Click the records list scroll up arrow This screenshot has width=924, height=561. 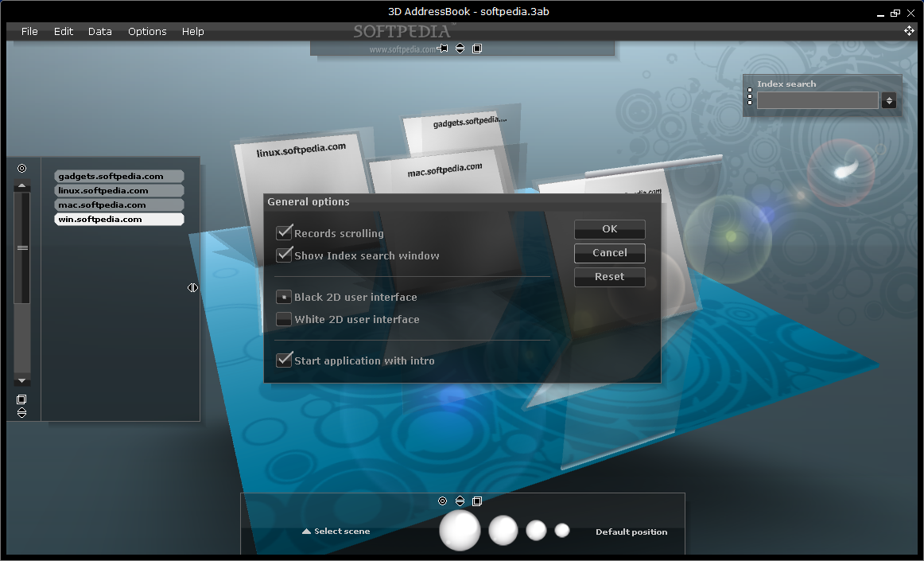[21, 186]
